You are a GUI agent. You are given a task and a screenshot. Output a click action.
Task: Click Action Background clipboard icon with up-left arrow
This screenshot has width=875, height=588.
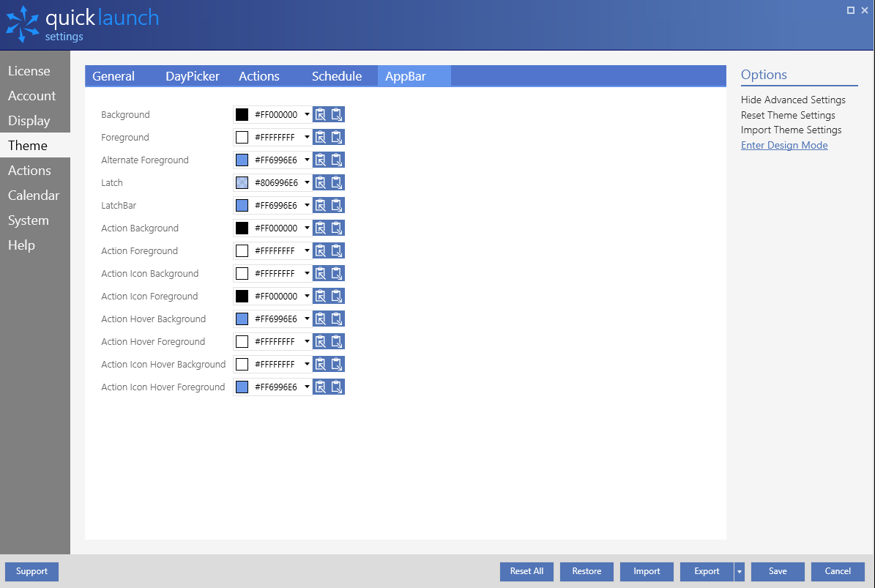[320, 228]
